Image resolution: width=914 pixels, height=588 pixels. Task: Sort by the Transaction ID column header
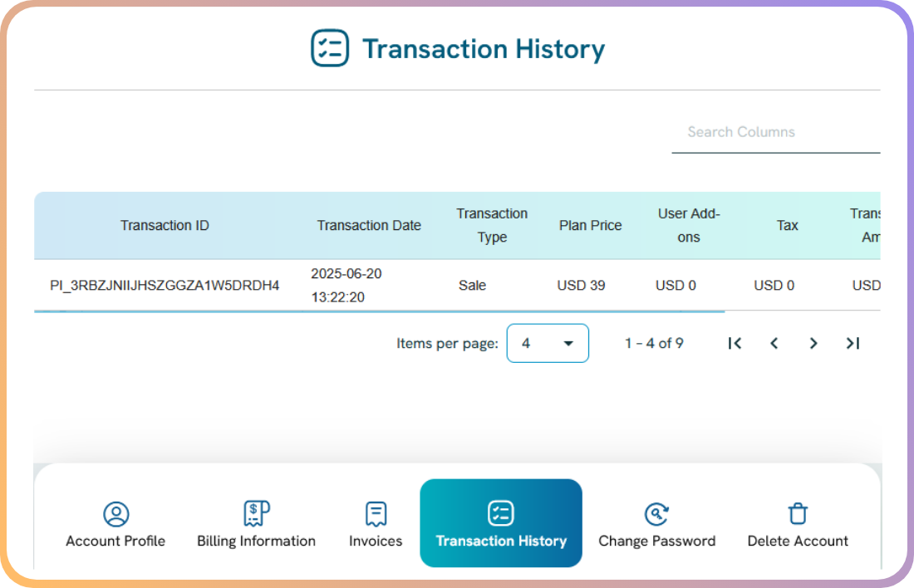[x=165, y=226]
